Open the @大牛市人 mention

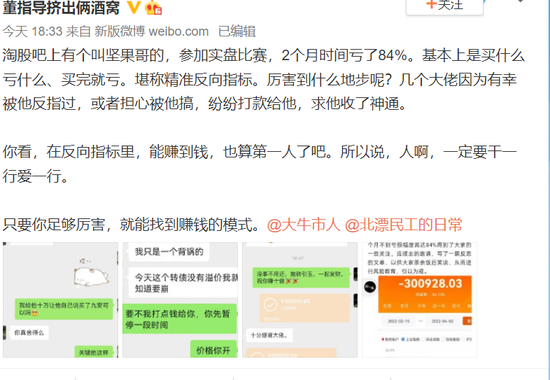point(304,225)
